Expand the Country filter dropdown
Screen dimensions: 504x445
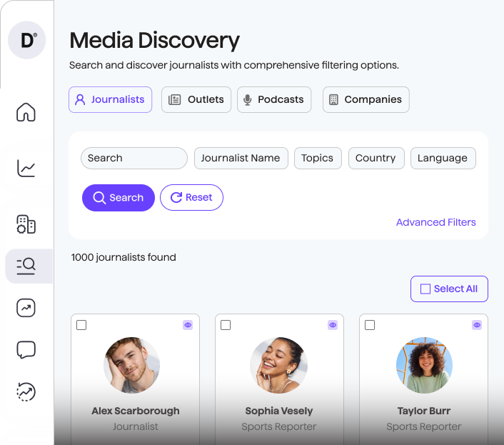[376, 159]
